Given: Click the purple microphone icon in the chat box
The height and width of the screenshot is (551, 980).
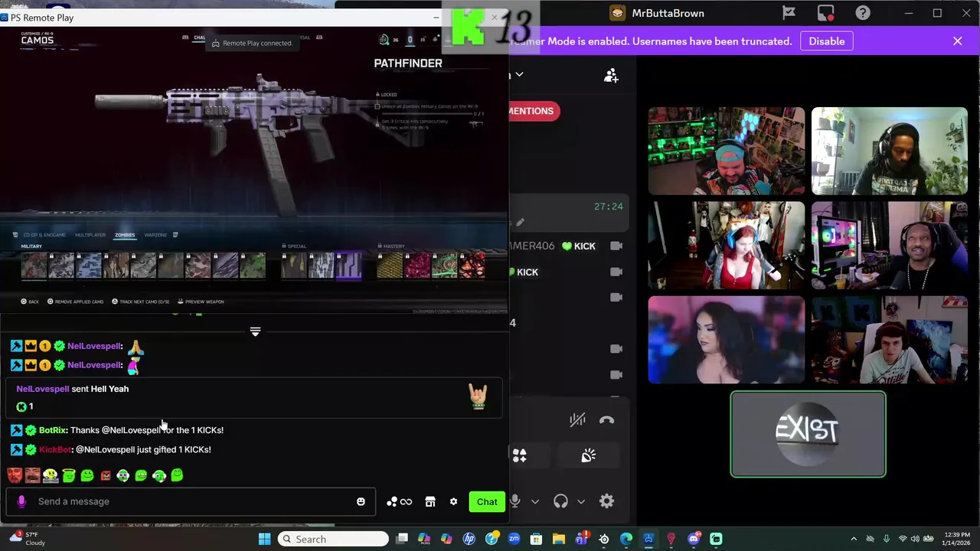Looking at the screenshot, I should [21, 501].
